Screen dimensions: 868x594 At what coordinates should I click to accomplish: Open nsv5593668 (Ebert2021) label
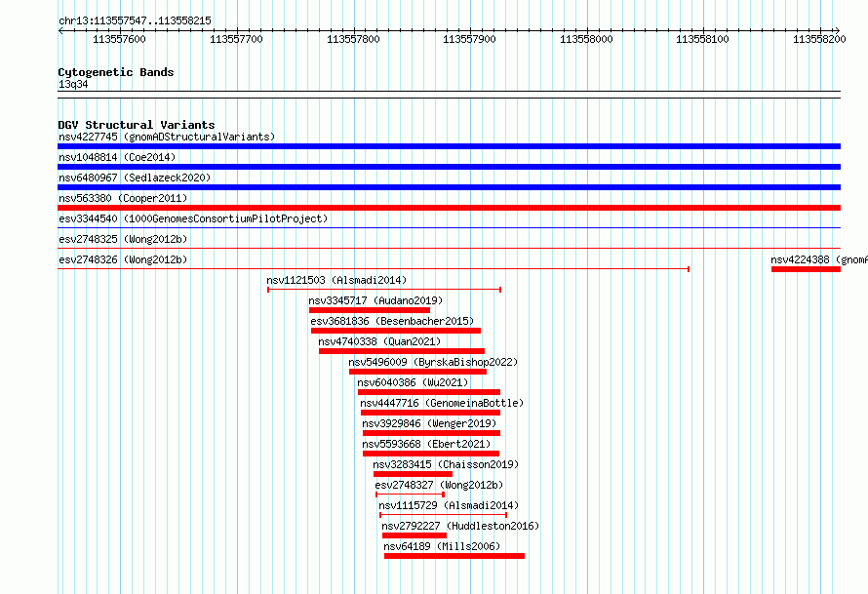click(426, 444)
